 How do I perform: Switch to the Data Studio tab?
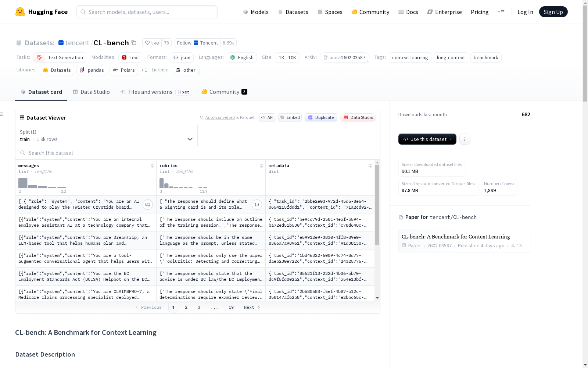click(92, 92)
